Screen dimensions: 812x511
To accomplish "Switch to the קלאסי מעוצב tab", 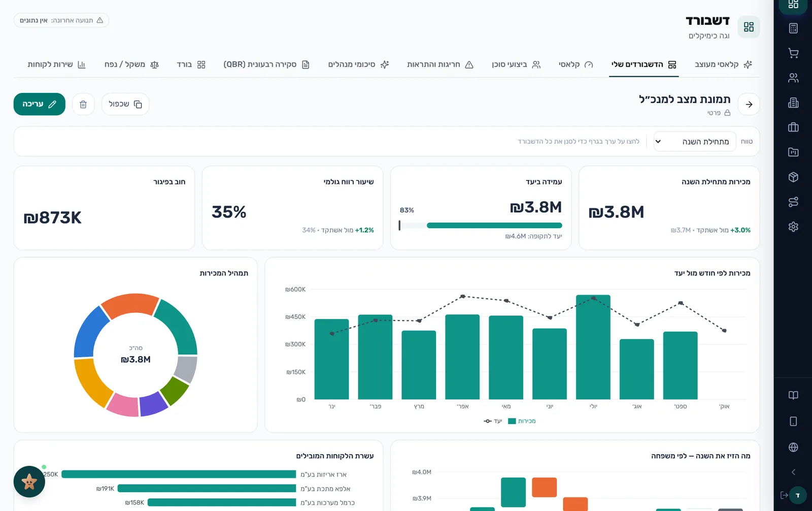I will point(723,65).
